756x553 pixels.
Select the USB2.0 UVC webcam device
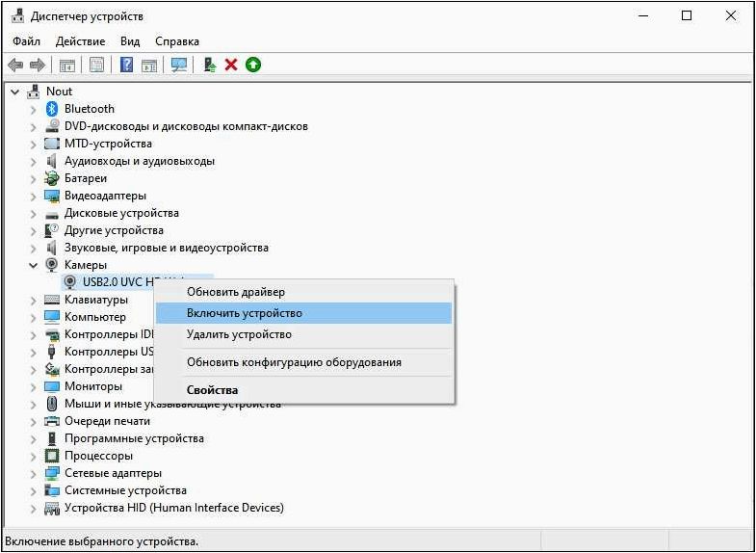(x=117, y=282)
